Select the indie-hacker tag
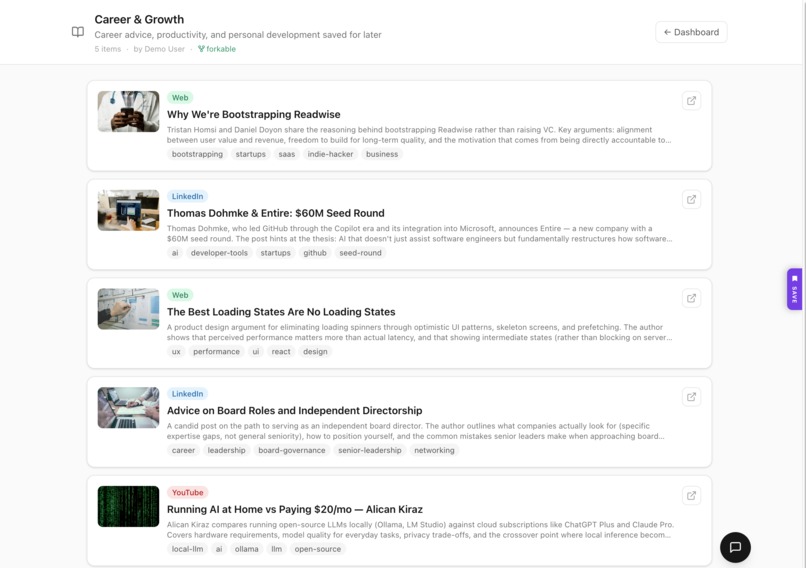 click(331, 154)
